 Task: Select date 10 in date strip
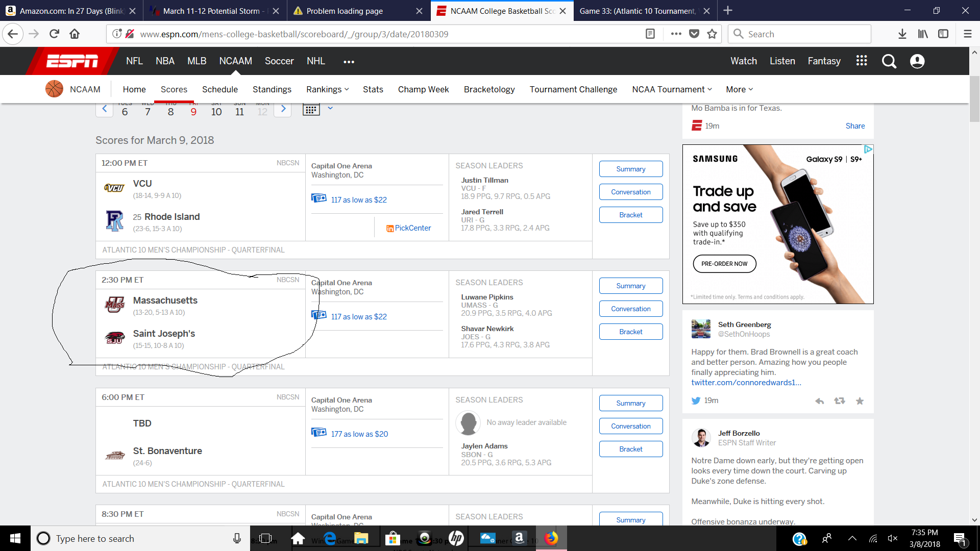point(216,111)
